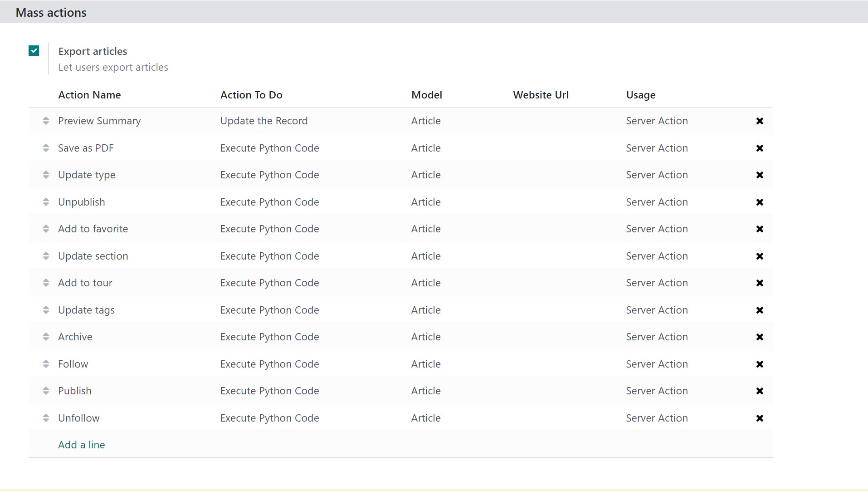The width and height of the screenshot is (868, 491).
Task: Delete the Add to tour row
Action: [760, 283]
